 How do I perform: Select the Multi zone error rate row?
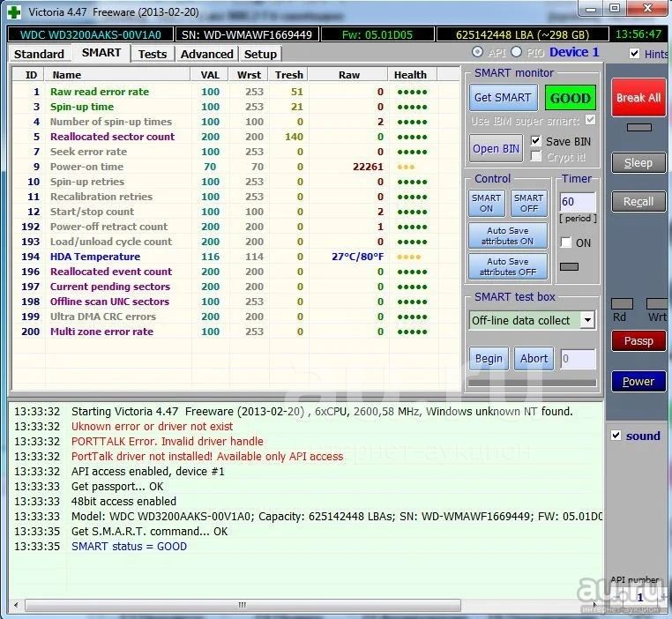tap(235, 332)
